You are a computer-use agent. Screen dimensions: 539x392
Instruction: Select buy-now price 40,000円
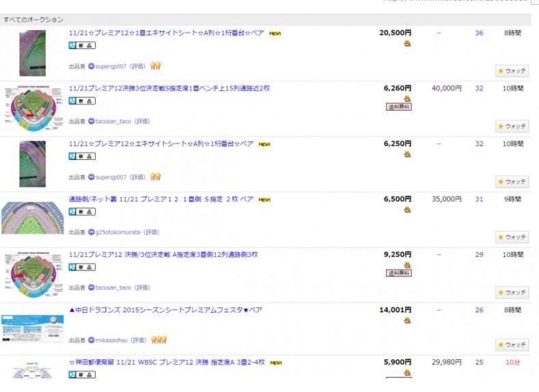coord(447,88)
